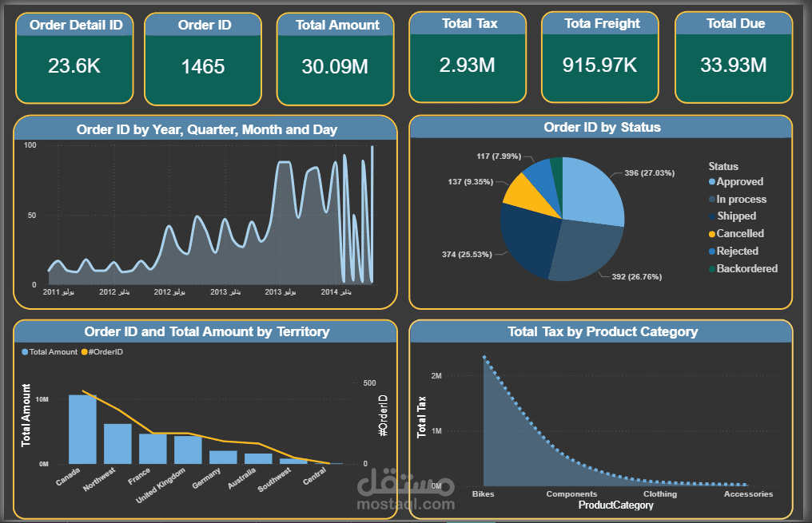
Task: Select the Shipped legend marker icon
Action: 711,216
